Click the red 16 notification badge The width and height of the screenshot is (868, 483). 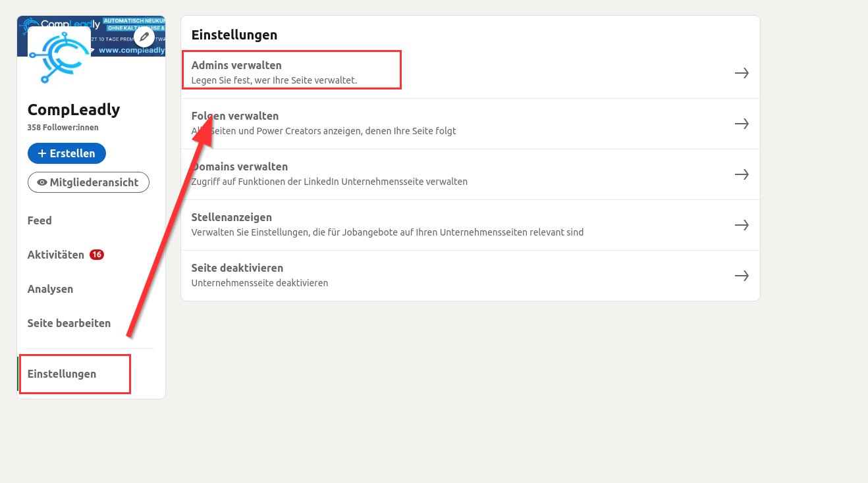(x=97, y=255)
